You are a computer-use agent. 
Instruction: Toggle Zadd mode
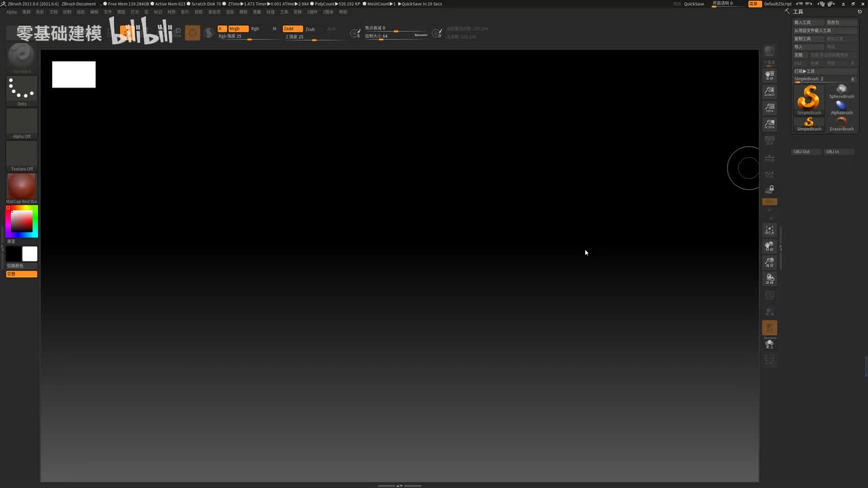[292, 28]
